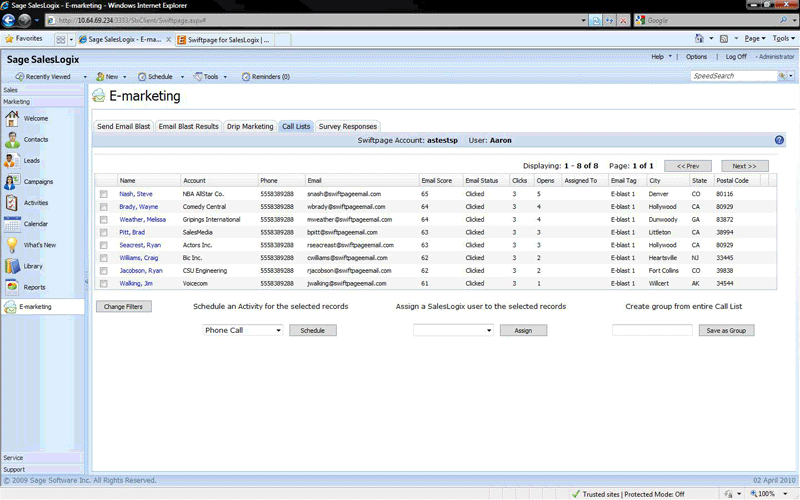
Task: Click the Reminders clock icon
Action: pos(245,77)
